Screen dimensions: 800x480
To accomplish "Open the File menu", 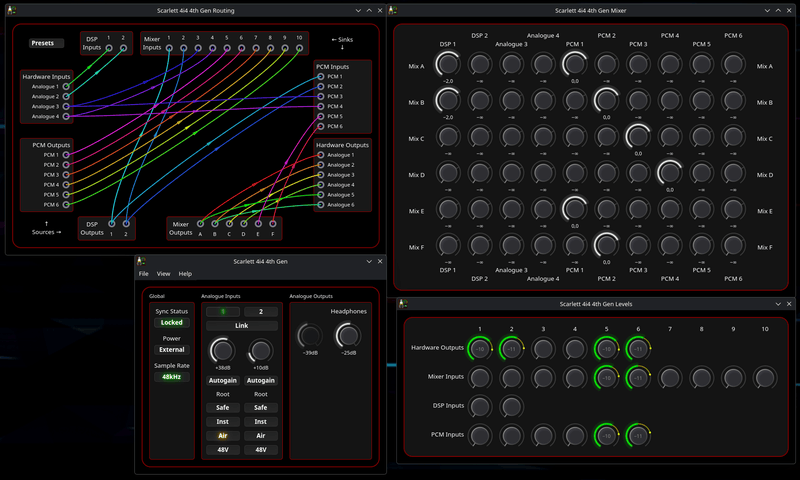I will click(x=144, y=274).
